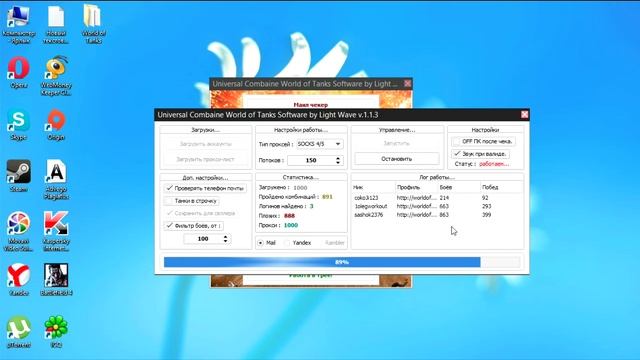Sort log by the Побед column header

pyautogui.click(x=502, y=187)
